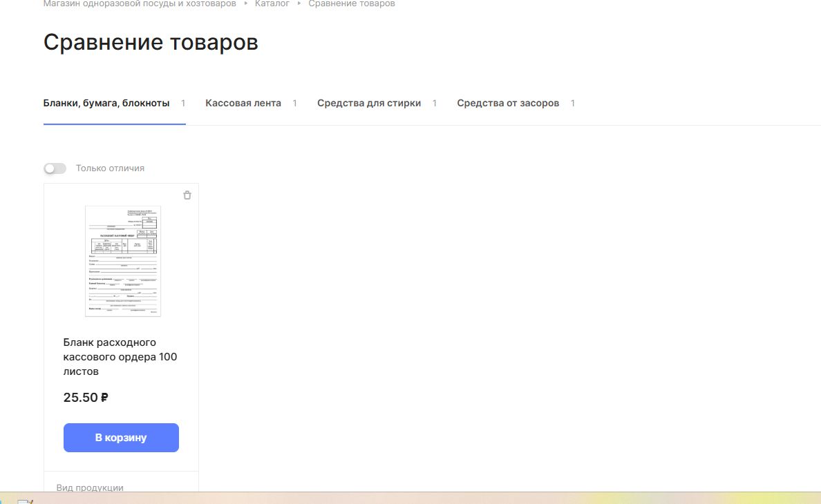Open the "Каталог" breadcrumb link
Image resolution: width=821 pixels, height=504 pixels.
(x=272, y=4)
